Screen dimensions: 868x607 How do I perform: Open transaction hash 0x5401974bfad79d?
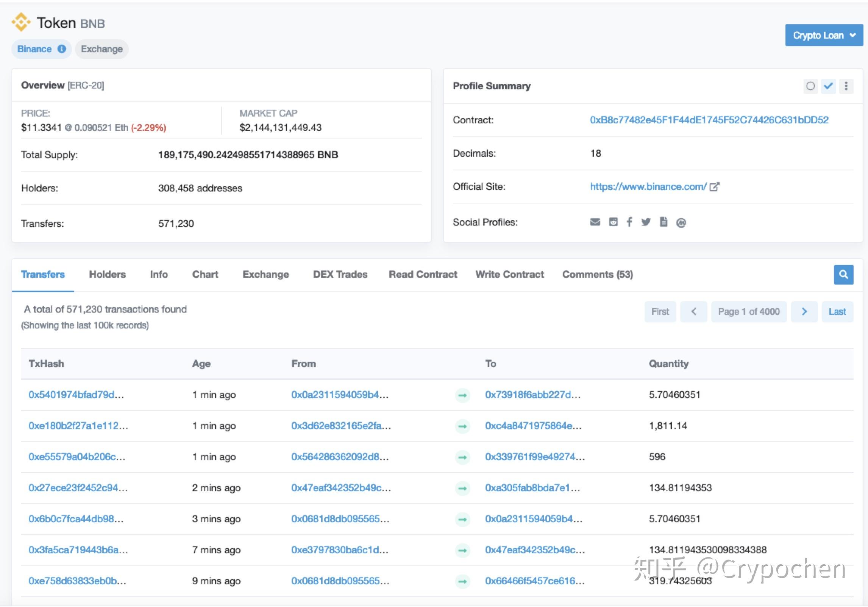(76, 395)
